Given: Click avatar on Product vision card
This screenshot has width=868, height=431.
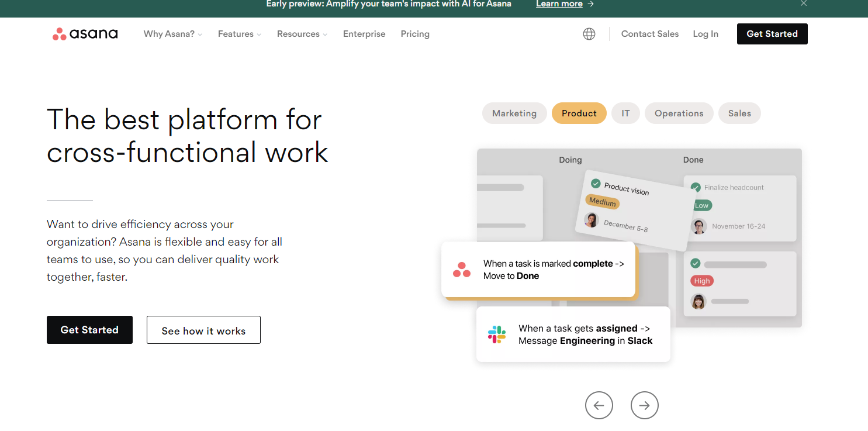Looking at the screenshot, I should 592,220.
